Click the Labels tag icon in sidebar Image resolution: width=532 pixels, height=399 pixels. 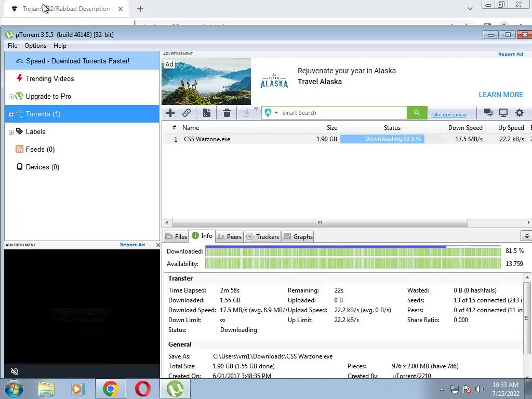(20, 131)
